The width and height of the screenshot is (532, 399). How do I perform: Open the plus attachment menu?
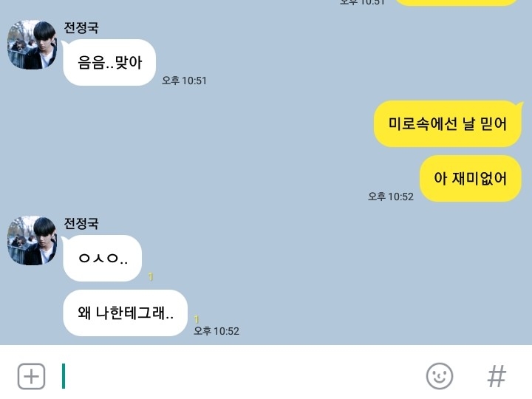(x=31, y=376)
